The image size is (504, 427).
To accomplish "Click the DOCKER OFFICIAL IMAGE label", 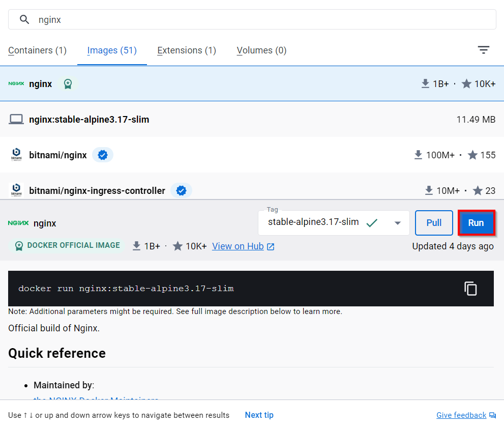I will click(x=67, y=245).
